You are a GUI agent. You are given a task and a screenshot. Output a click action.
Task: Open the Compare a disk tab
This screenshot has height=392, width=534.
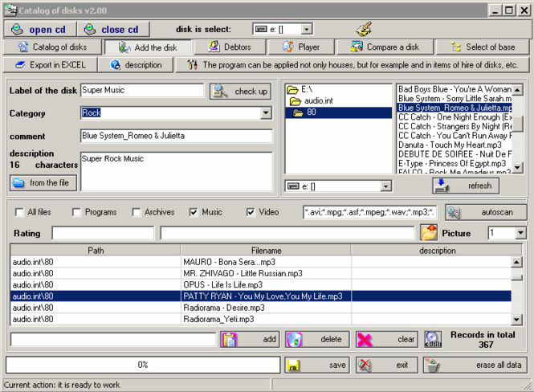pyautogui.click(x=385, y=47)
